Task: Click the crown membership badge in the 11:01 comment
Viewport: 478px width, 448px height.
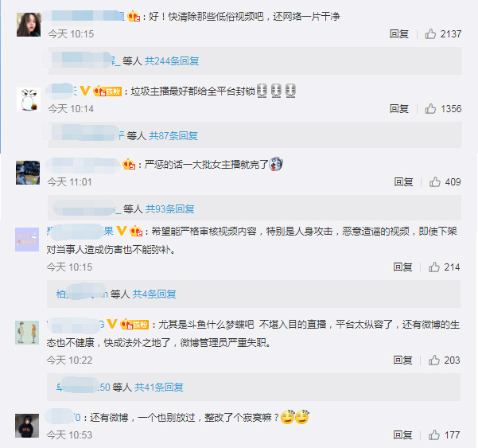Action: point(129,165)
